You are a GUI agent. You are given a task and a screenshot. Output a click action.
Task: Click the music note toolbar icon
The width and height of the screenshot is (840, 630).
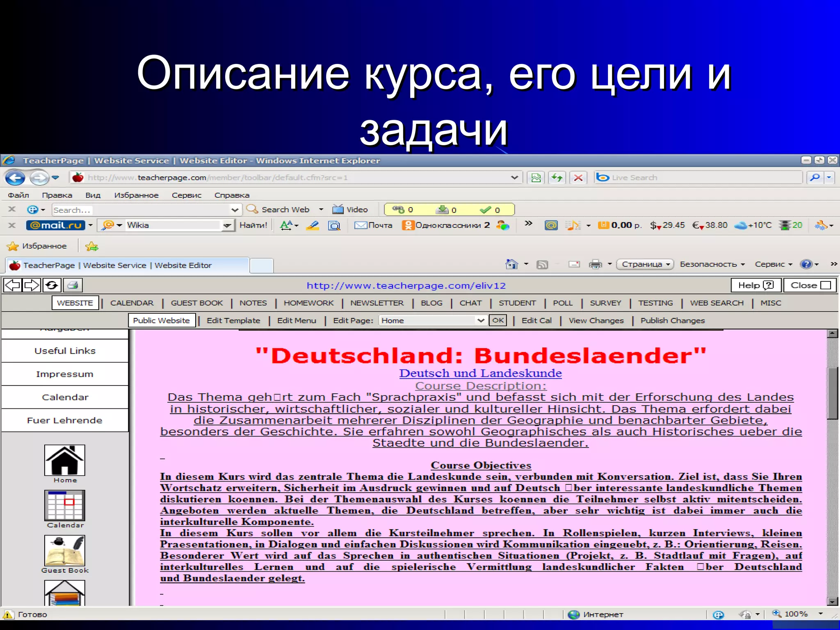click(573, 225)
